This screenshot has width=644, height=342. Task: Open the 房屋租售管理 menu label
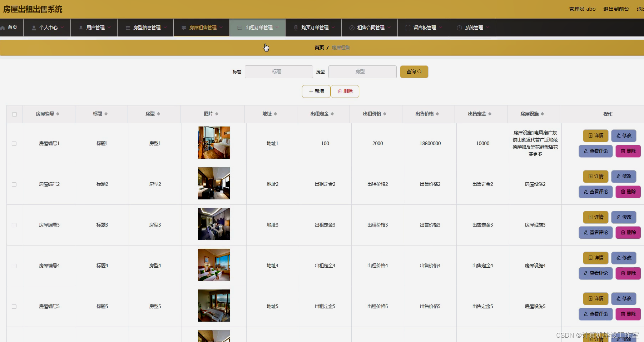pos(203,28)
